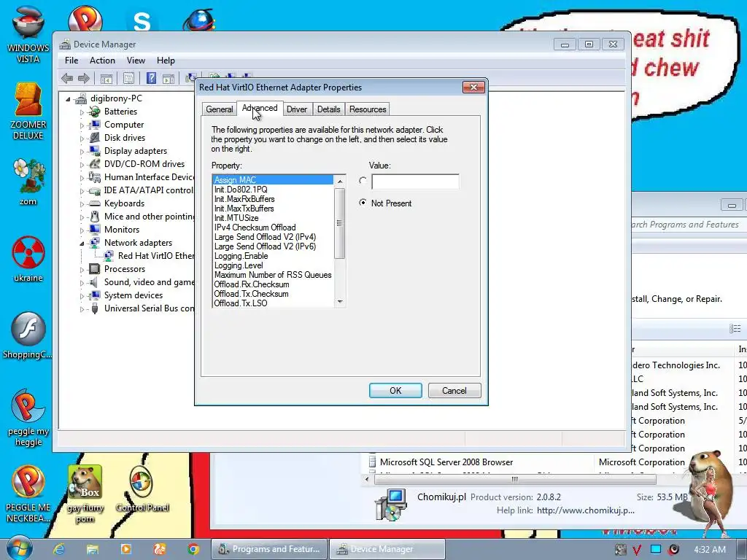Image resolution: width=747 pixels, height=560 pixels.
Task: Switch to Programs and Features taskbar button
Action: 269,549
